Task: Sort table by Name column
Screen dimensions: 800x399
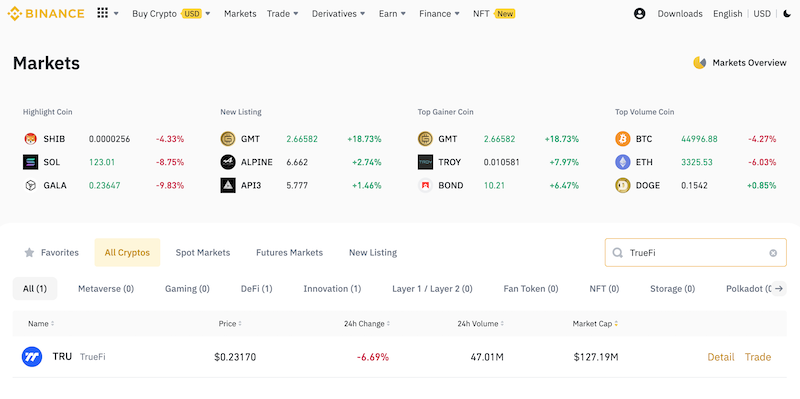Action: click(x=41, y=323)
